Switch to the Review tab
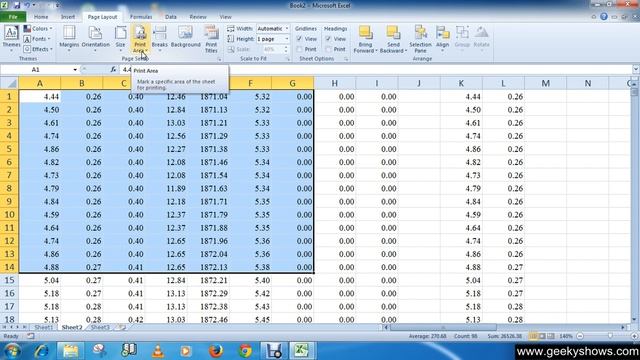This screenshot has width=640, height=360. click(198, 17)
